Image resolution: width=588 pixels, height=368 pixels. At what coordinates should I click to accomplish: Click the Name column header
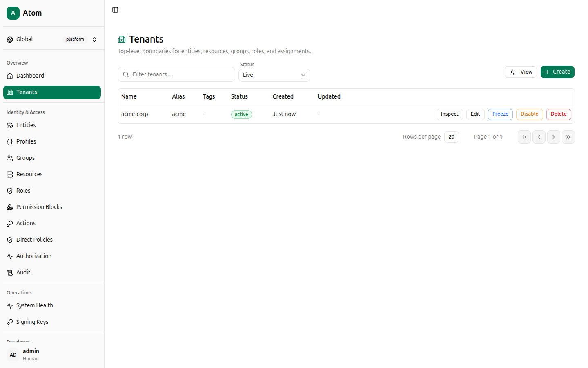[129, 97]
